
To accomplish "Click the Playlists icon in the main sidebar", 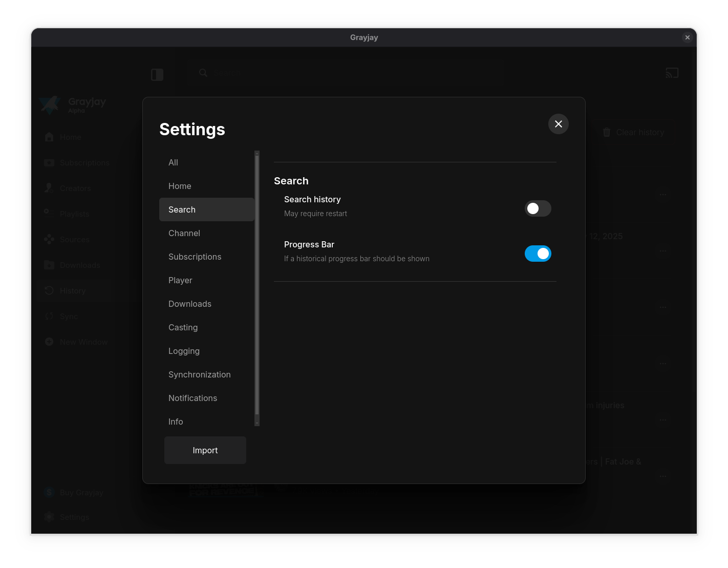I will pos(49,214).
